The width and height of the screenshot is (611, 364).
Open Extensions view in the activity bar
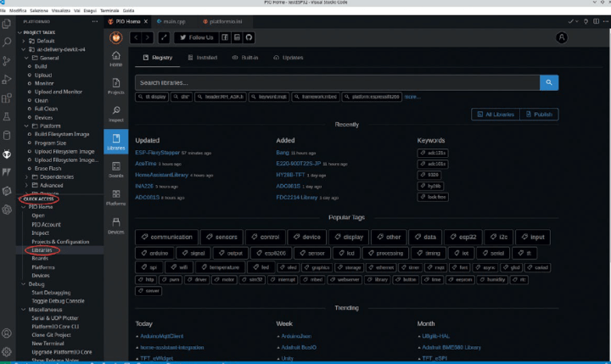pos(8,98)
